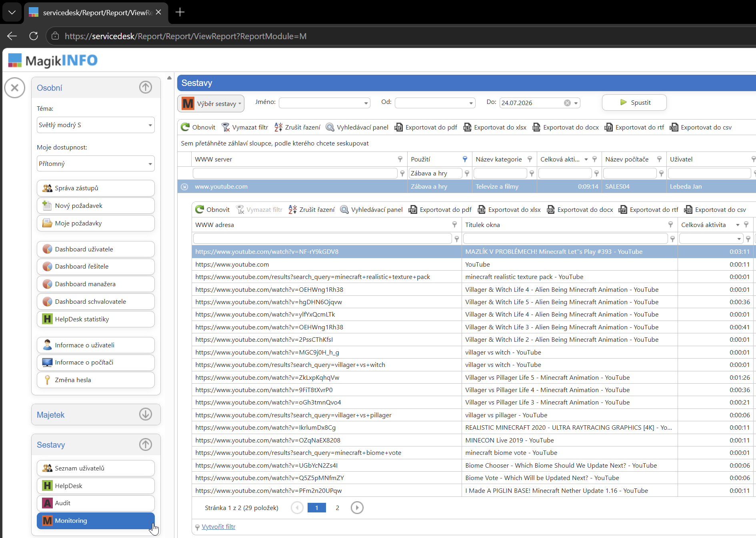Screen dimensions: 756x538
Task: Go to page 2 of results
Action: click(x=337, y=508)
